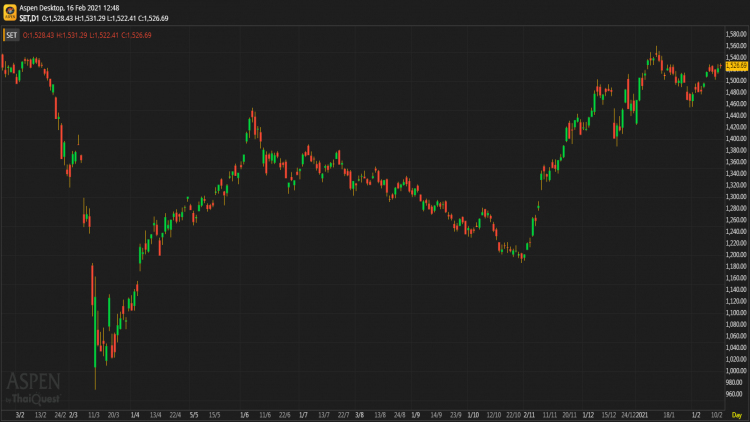Select the 2/11 date marker on time axis
This screenshot has width=750, height=422.
[529, 415]
